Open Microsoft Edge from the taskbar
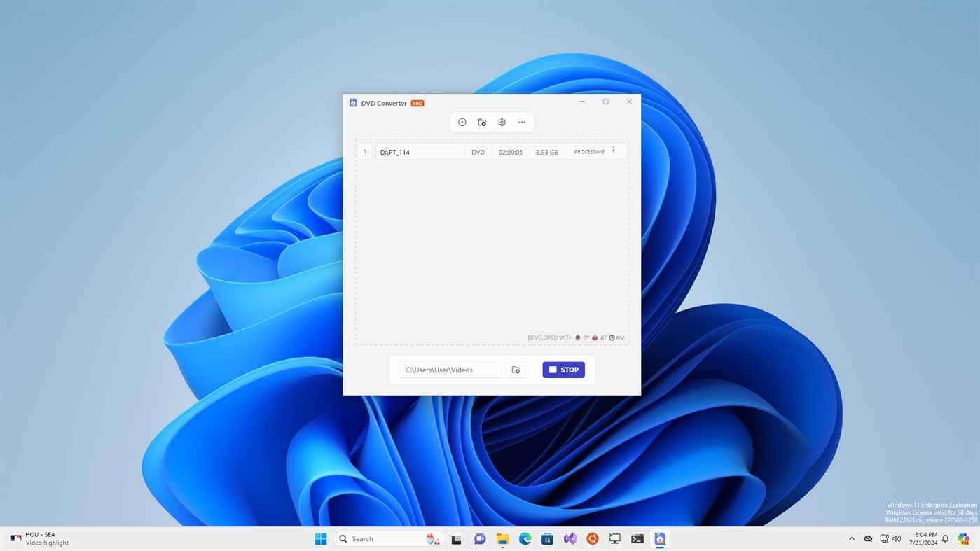The height and width of the screenshot is (551, 980). (x=525, y=538)
